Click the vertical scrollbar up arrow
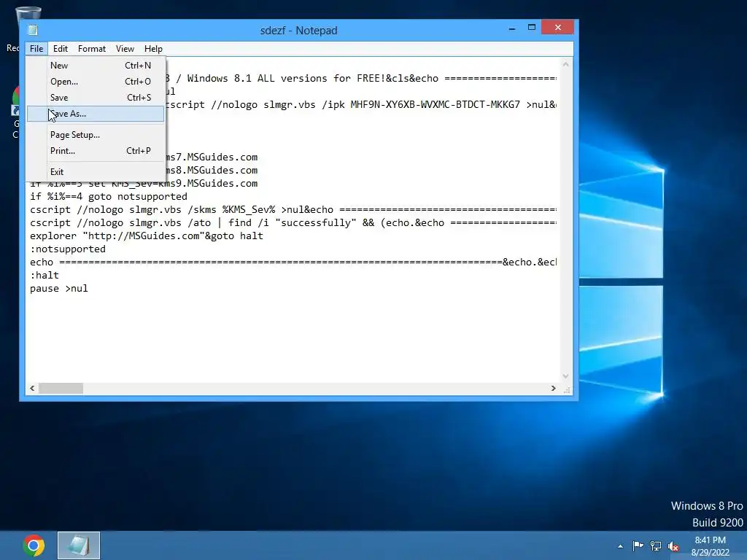The height and width of the screenshot is (560, 747). coord(565,64)
